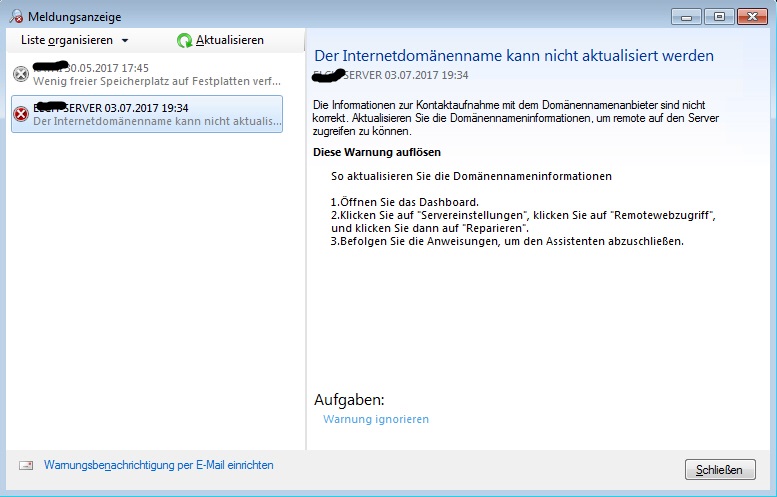The width and height of the screenshot is (777, 497).
Task: Click the red error icon of the domain alert
Action: tap(21, 114)
